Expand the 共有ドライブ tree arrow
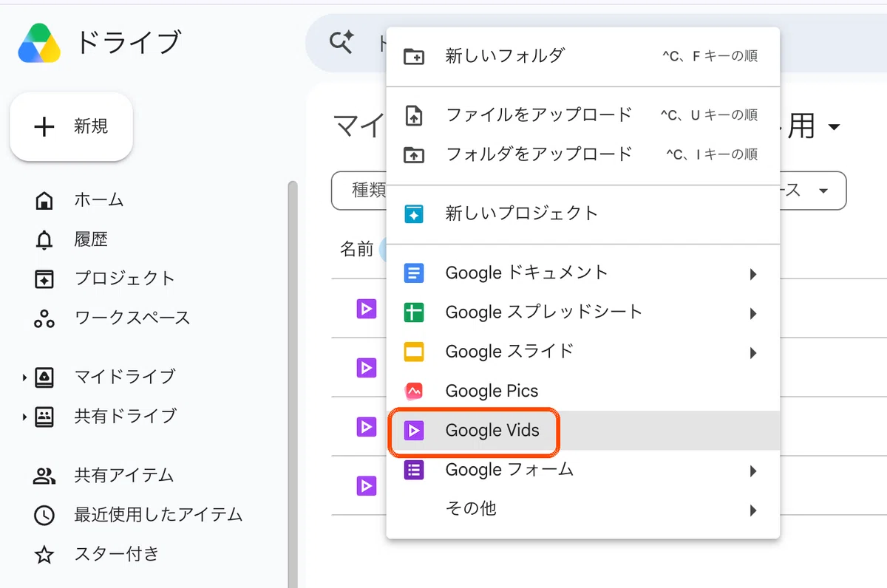 [24, 417]
